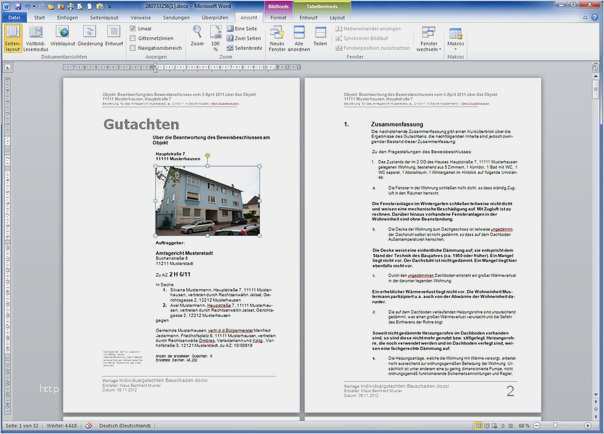604x434 pixels.
Task: Open the Bildtools Format tab
Action: click(x=278, y=18)
